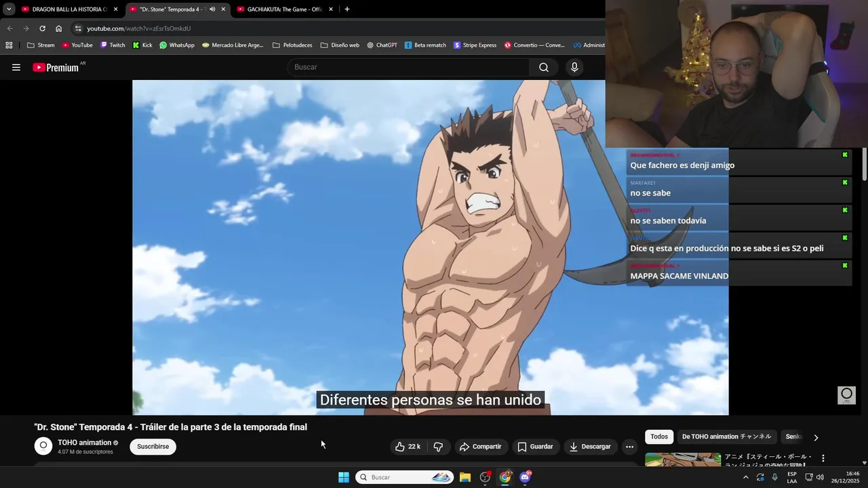Open Discord from the taskbar

pos(526,477)
